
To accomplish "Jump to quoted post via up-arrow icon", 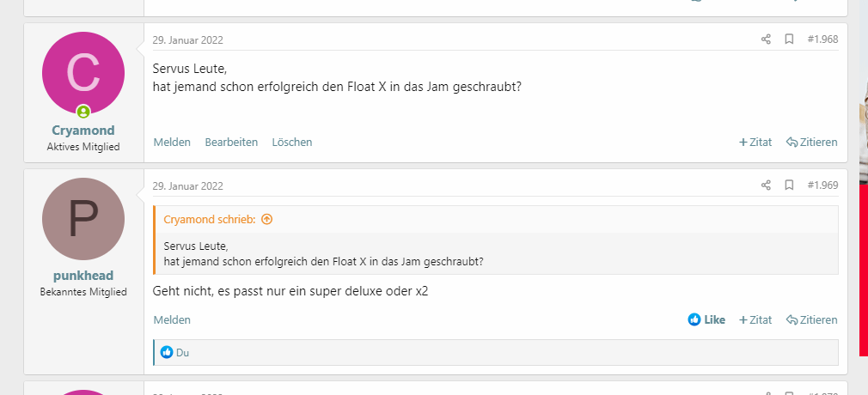I will pos(266,219).
